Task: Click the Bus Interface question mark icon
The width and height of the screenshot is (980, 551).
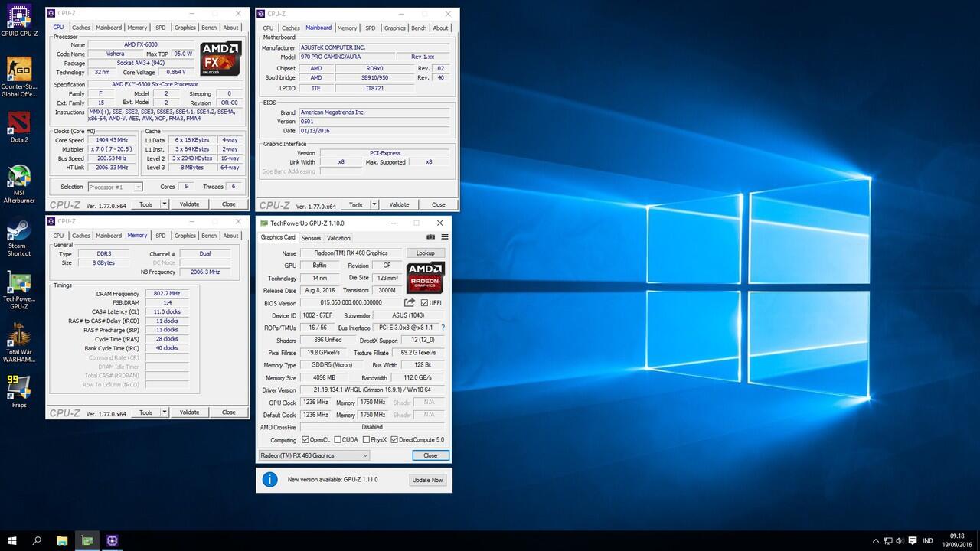Action: point(443,328)
